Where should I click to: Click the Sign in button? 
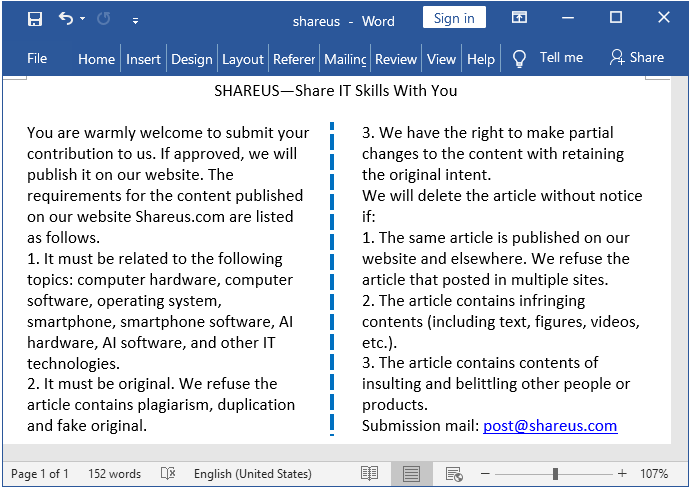coord(454,18)
